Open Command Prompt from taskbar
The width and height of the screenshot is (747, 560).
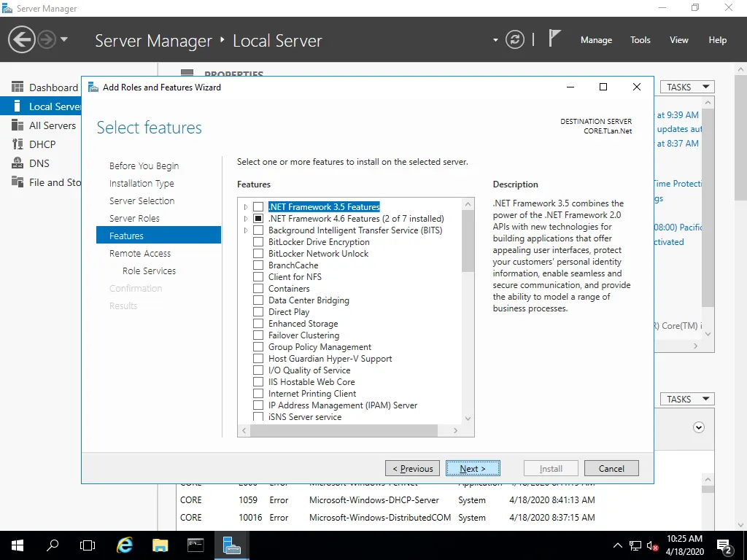[196, 545]
